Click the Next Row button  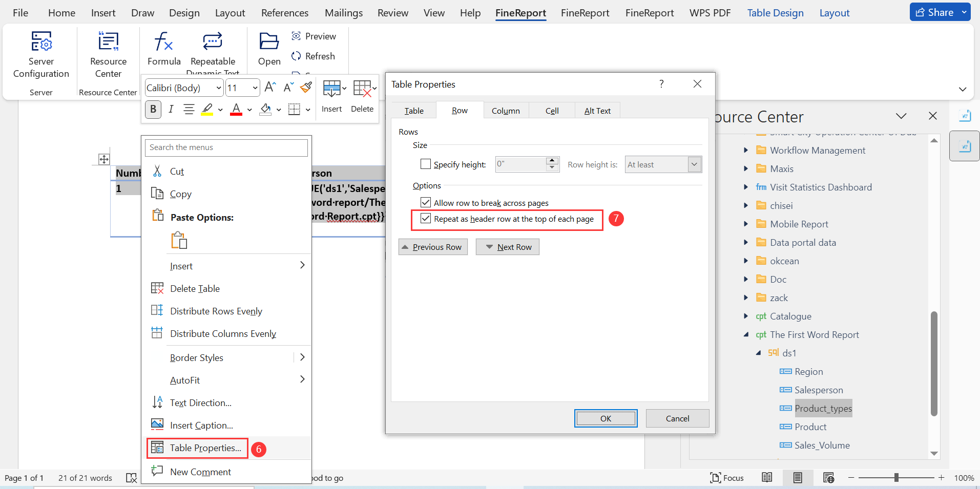click(x=507, y=247)
